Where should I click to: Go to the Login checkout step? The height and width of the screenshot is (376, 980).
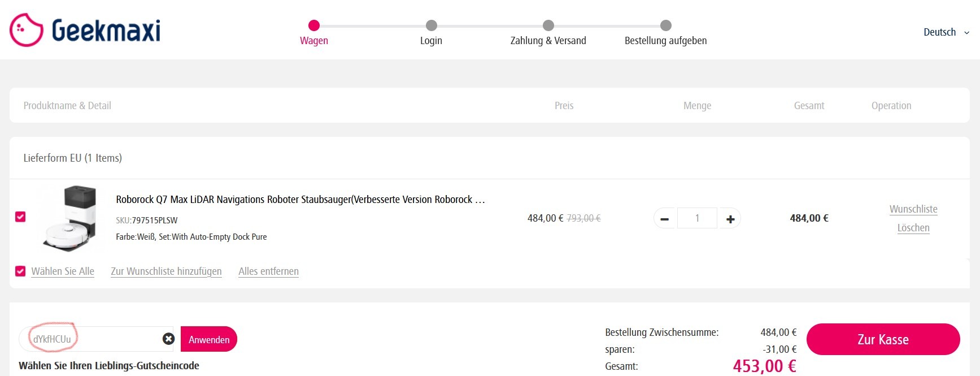(x=431, y=33)
